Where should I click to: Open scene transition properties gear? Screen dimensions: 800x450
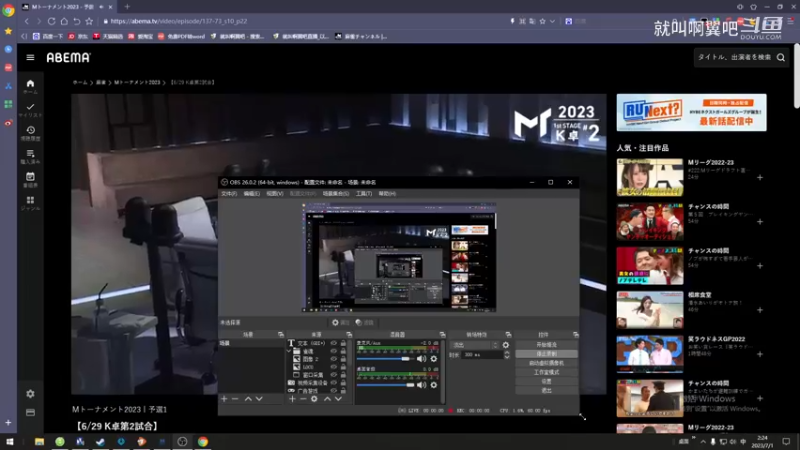click(506, 345)
